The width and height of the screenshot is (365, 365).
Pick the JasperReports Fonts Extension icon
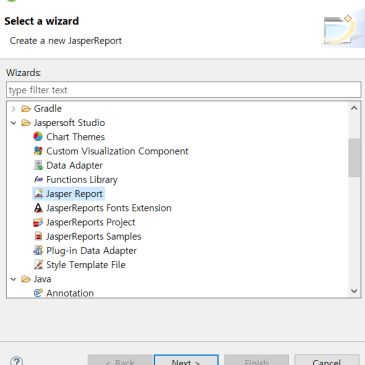click(38, 208)
